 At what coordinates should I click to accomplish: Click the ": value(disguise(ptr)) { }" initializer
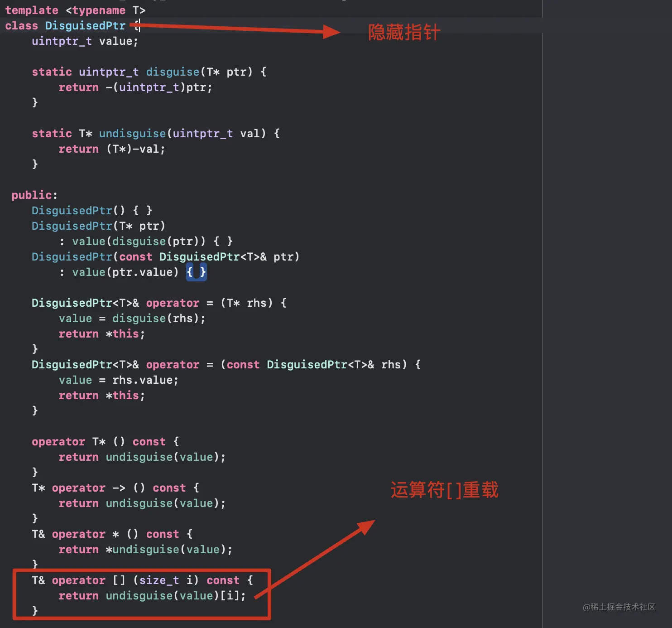point(146,241)
